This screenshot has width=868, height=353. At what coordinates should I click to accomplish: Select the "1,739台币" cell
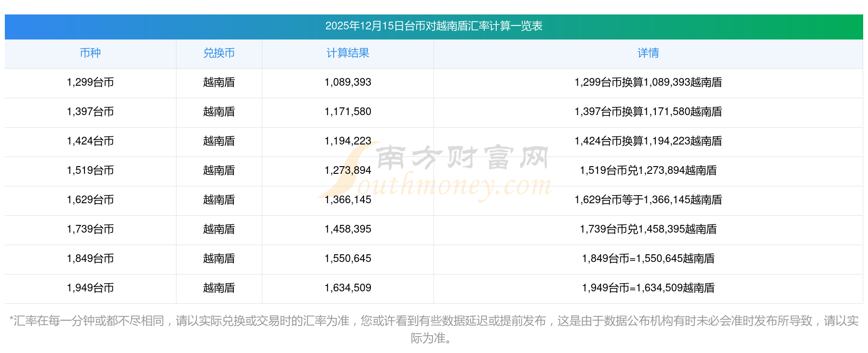(90, 229)
